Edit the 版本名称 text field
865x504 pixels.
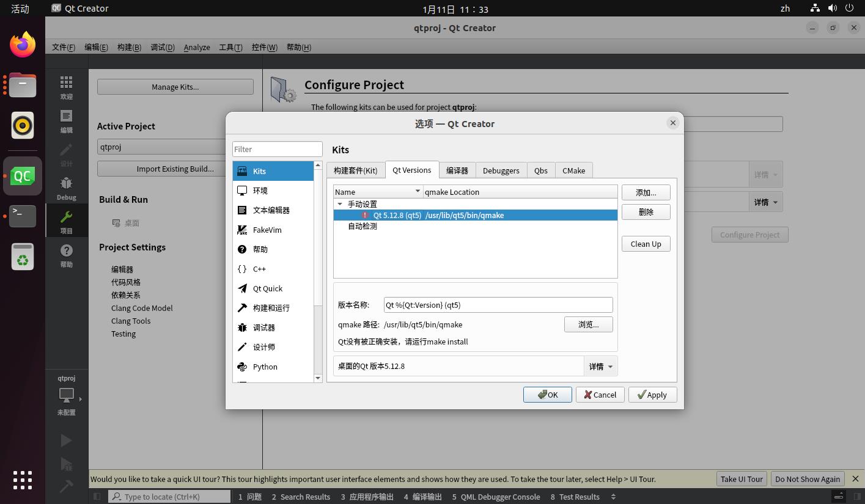tap(498, 305)
